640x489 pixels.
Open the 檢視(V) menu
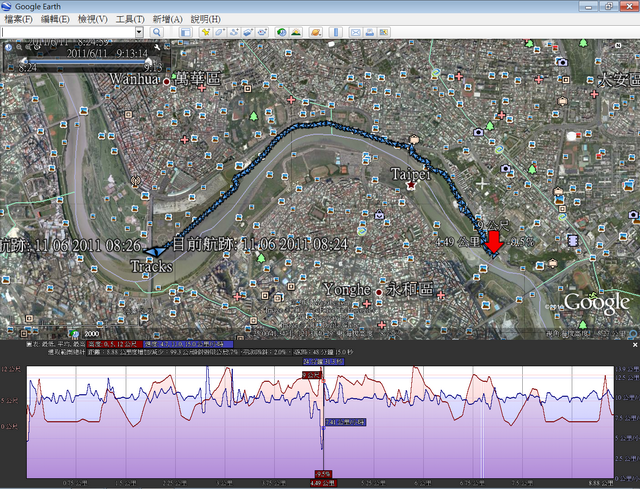tap(93, 19)
